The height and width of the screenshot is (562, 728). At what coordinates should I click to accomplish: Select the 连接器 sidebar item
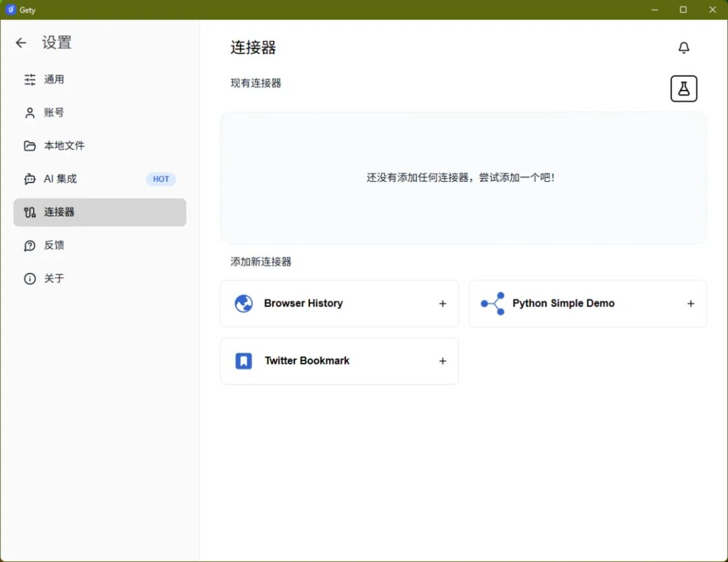coord(100,212)
